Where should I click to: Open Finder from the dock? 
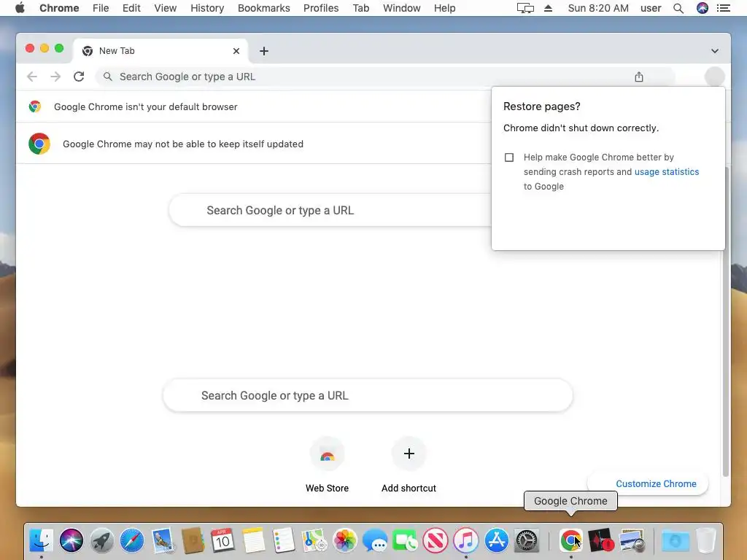point(41,540)
